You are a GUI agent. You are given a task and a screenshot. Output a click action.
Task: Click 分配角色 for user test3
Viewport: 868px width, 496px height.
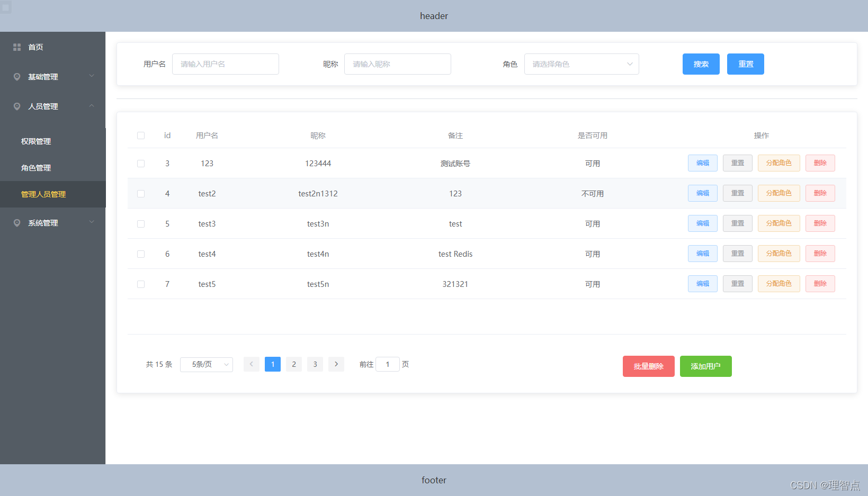click(x=779, y=223)
